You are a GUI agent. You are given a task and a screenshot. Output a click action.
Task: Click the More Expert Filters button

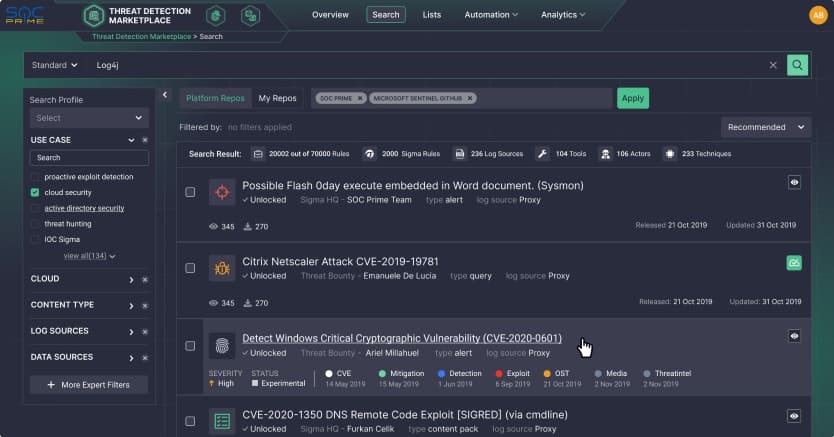[x=88, y=385]
